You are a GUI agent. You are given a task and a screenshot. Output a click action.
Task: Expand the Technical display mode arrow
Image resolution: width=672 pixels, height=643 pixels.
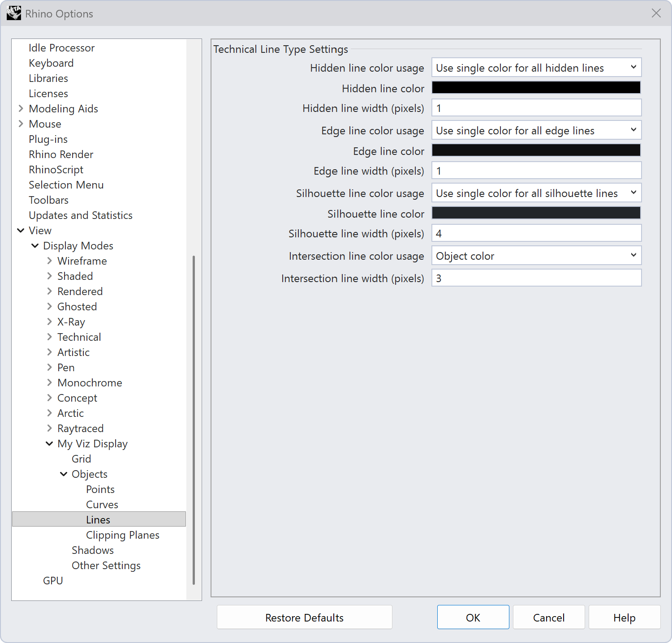(49, 337)
